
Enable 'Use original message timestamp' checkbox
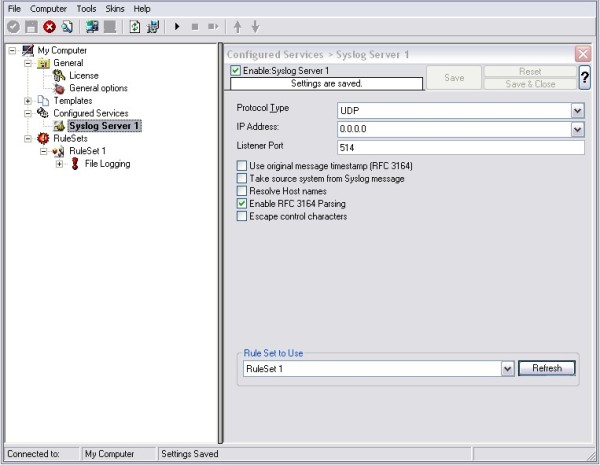(241, 166)
